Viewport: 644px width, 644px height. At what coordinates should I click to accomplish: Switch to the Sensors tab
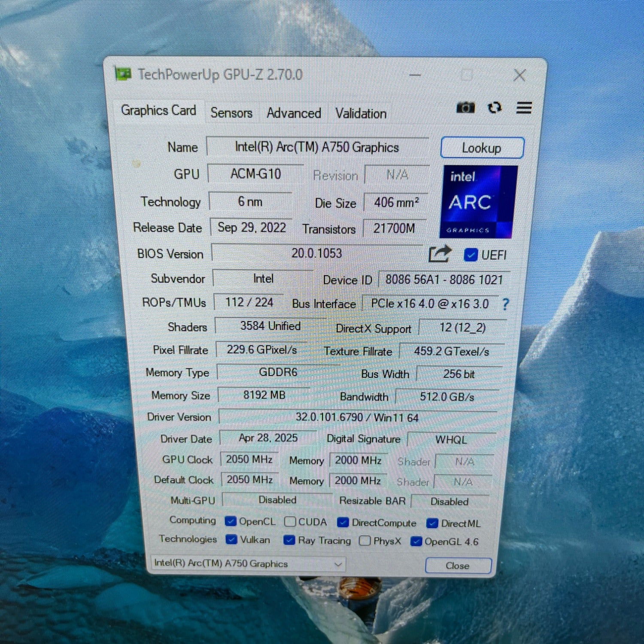[x=231, y=112]
